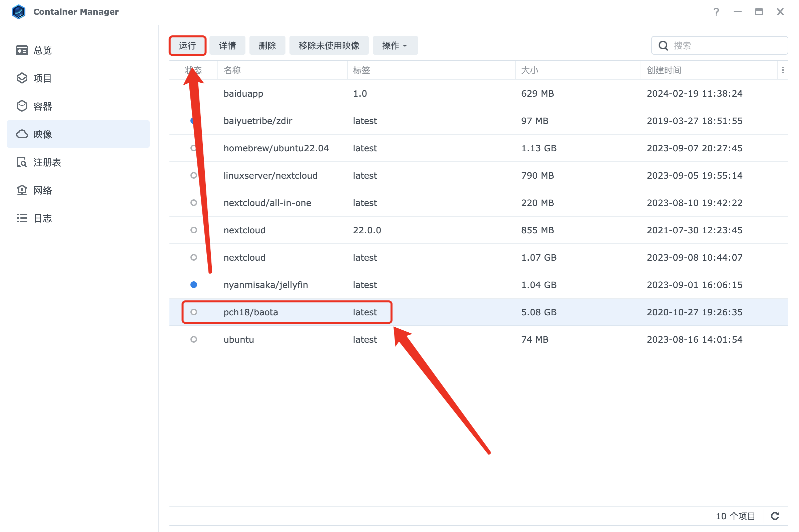
Task: Click 移除未使用映像 button
Action: pos(329,45)
